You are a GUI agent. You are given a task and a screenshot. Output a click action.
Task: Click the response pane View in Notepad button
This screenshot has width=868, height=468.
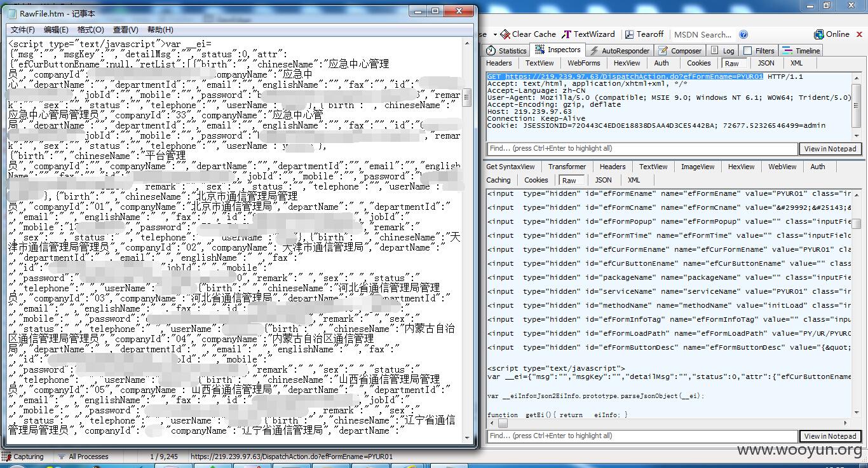point(830,436)
